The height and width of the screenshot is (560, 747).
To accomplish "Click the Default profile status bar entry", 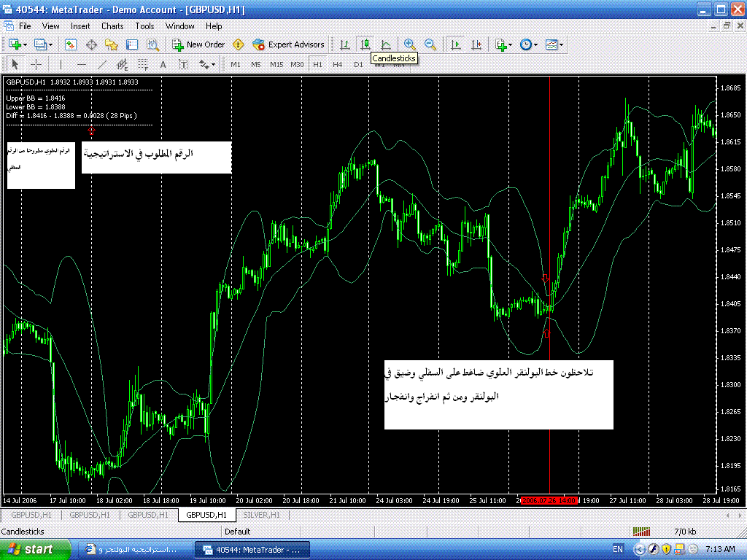I will 238,532.
